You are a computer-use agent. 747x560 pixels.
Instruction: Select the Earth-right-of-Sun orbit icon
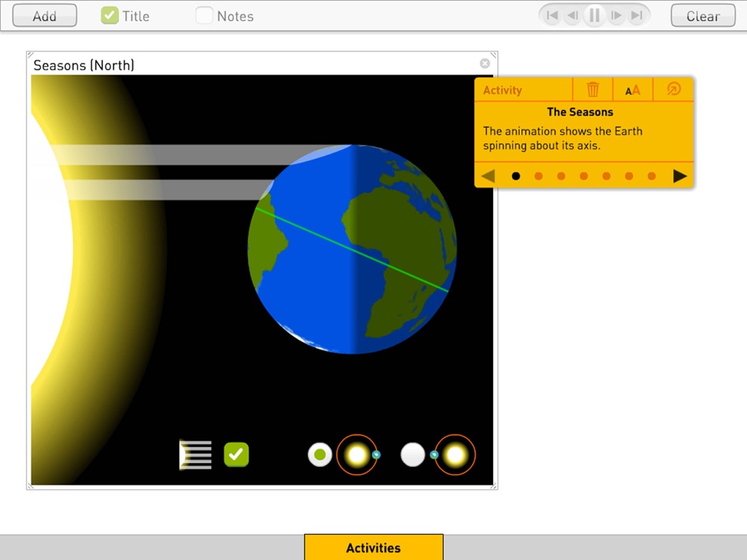tap(359, 455)
